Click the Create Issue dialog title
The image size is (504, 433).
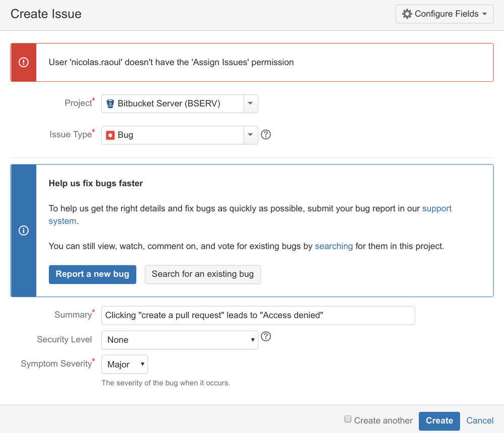pyautogui.click(x=46, y=14)
